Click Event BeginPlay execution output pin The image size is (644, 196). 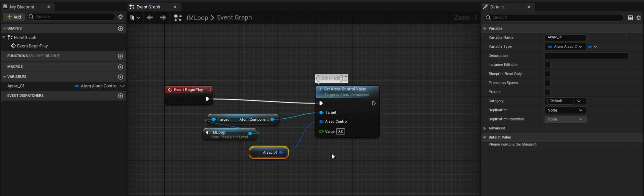[207, 99]
